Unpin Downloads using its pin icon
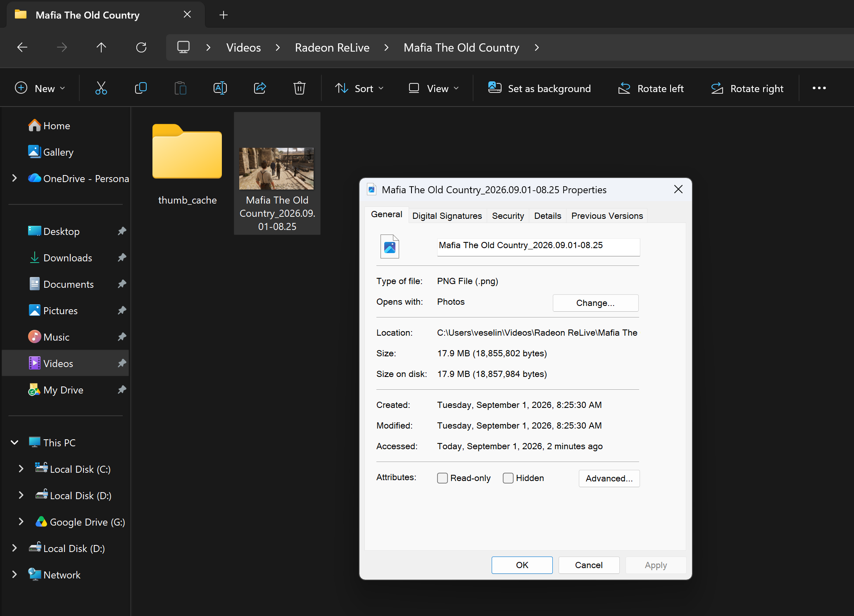The height and width of the screenshot is (616, 854). 122,258
